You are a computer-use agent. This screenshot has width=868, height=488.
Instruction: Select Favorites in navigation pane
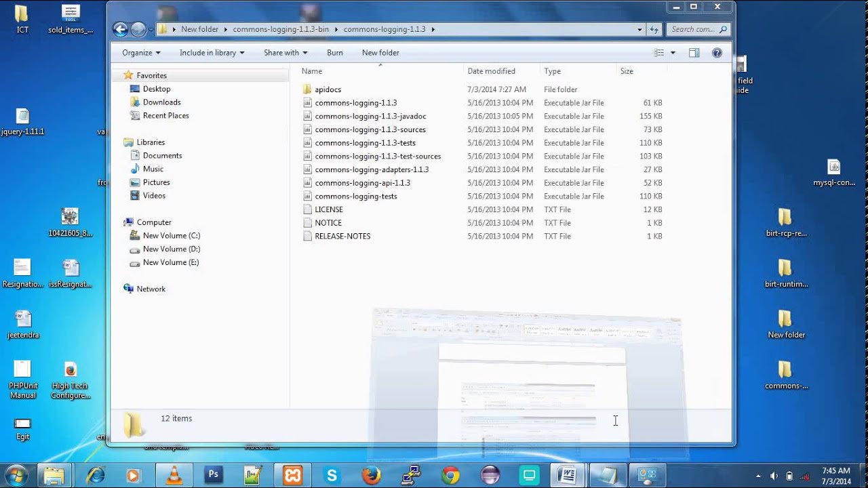[151, 76]
